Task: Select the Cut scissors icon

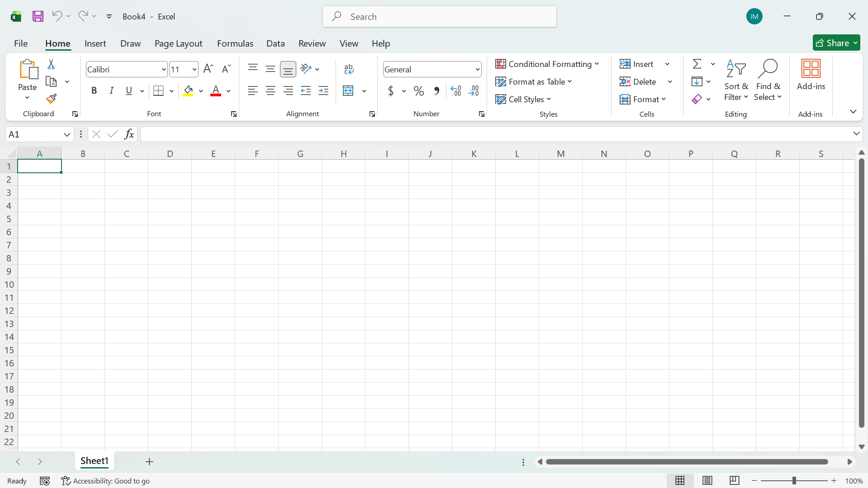Action: click(x=51, y=64)
